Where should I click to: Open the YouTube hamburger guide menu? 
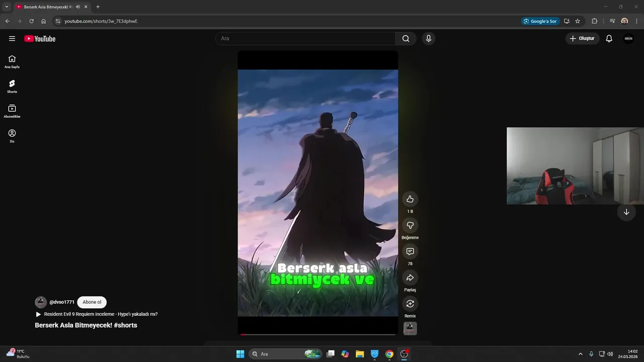tap(12, 39)
